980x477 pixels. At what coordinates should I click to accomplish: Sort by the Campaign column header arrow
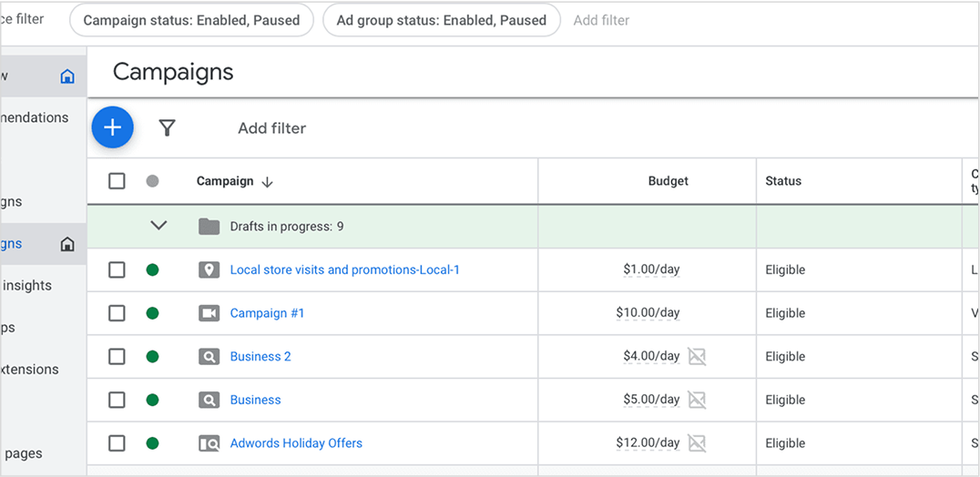coord(267,182)
